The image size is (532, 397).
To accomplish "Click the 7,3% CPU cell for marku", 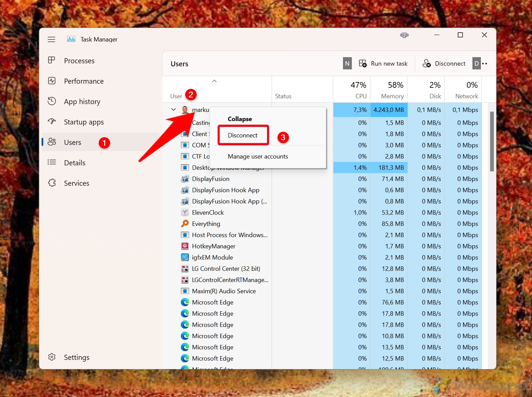I will click(352, 110).
